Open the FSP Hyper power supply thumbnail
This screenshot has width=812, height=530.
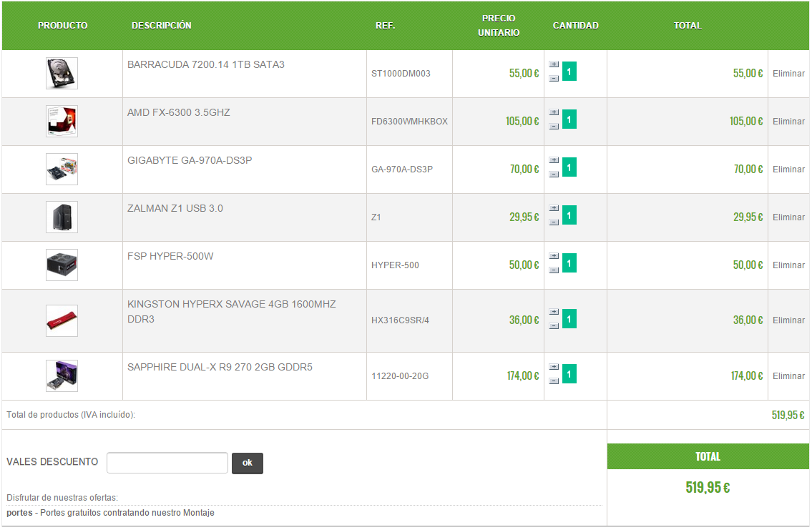click(x=62, y=265)
